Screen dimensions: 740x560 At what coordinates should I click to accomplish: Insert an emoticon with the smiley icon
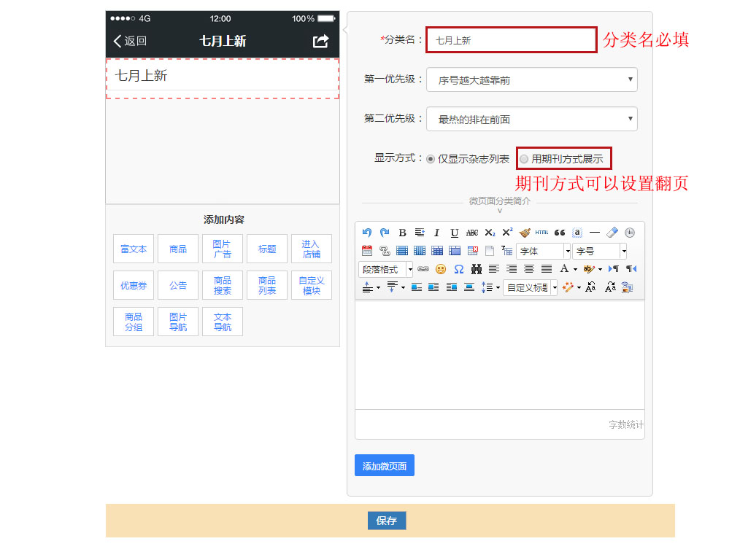click(x=441, y=269)
